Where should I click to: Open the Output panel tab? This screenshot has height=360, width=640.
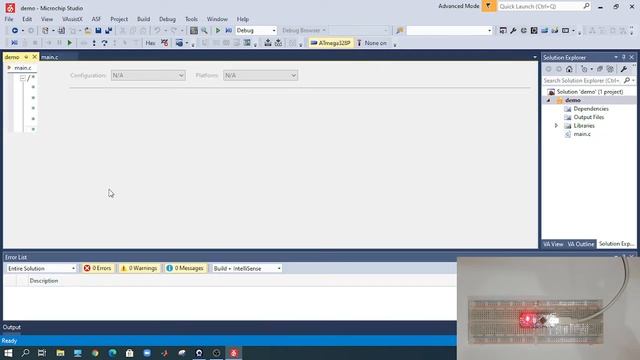[11, 327]
